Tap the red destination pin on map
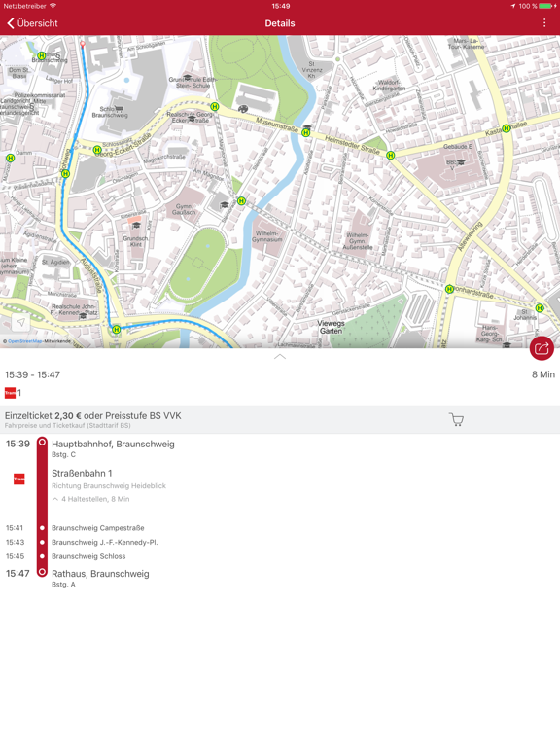 (82, 45)
